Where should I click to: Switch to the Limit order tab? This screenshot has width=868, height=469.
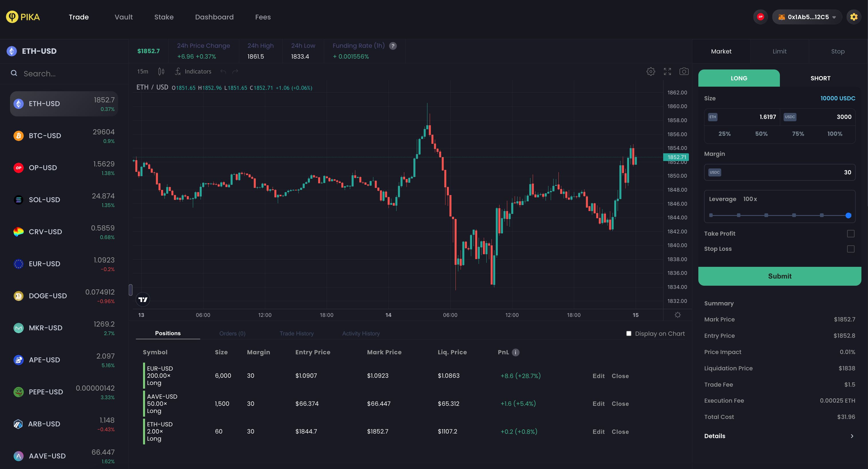pyautogui.click(x=779, y=51)
